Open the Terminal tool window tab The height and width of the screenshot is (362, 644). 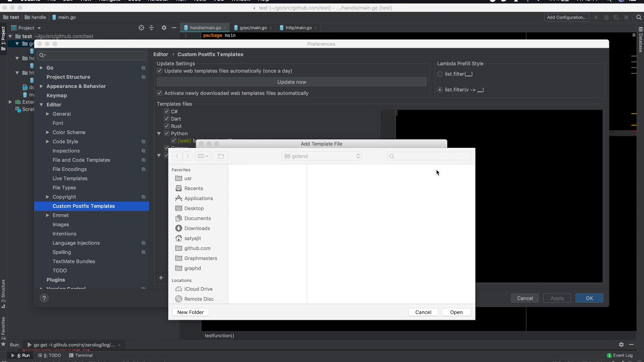[80, 355]
